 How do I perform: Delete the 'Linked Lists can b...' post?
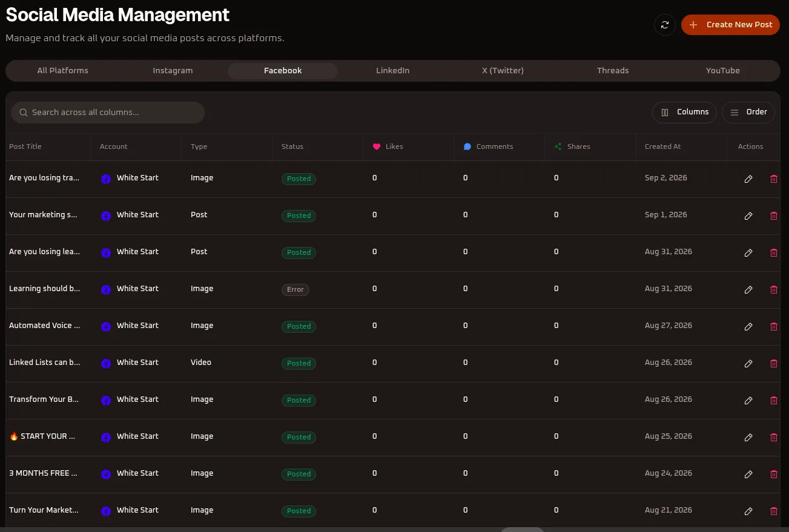coord(773,364)
